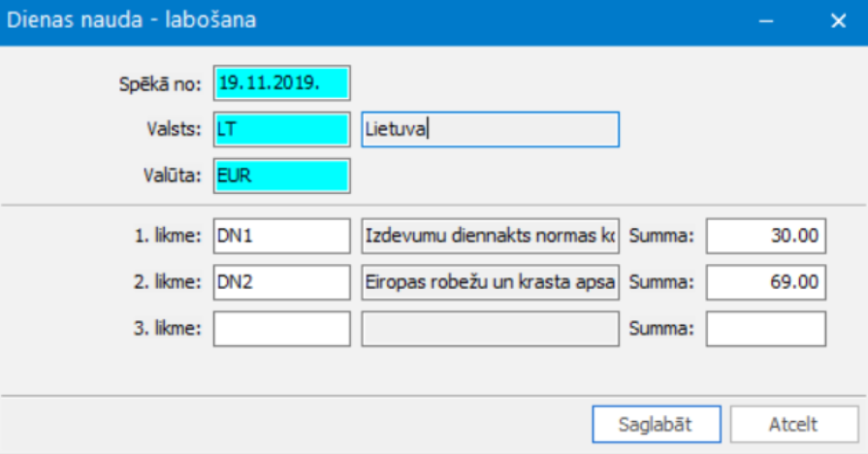This screenshot has height=454, width=868.
Task: Click the 1. likme code field DN1
Action: pos(281,235)
